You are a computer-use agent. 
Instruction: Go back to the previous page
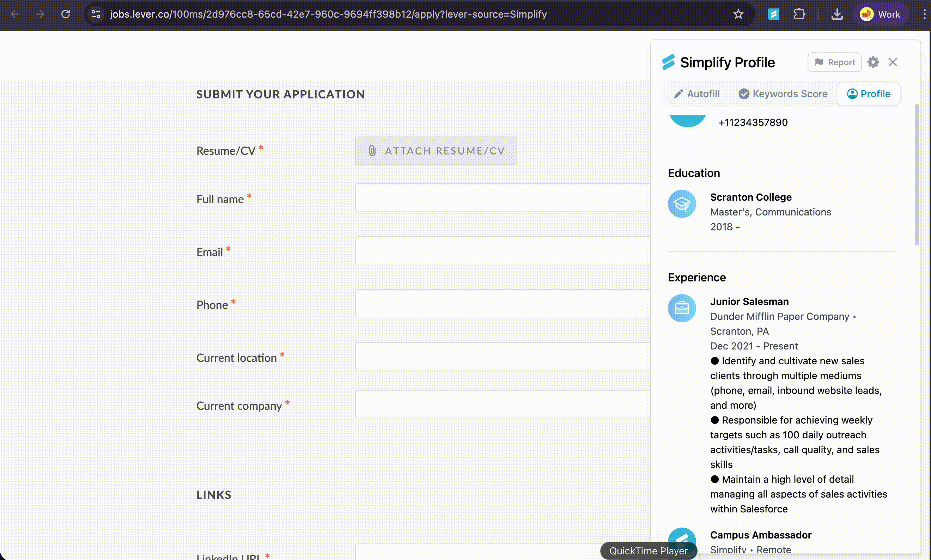pos(15,14)
